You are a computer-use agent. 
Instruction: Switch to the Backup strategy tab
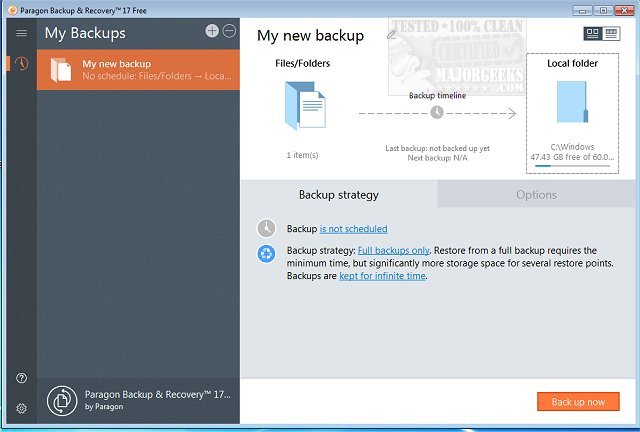coord(339,194)
